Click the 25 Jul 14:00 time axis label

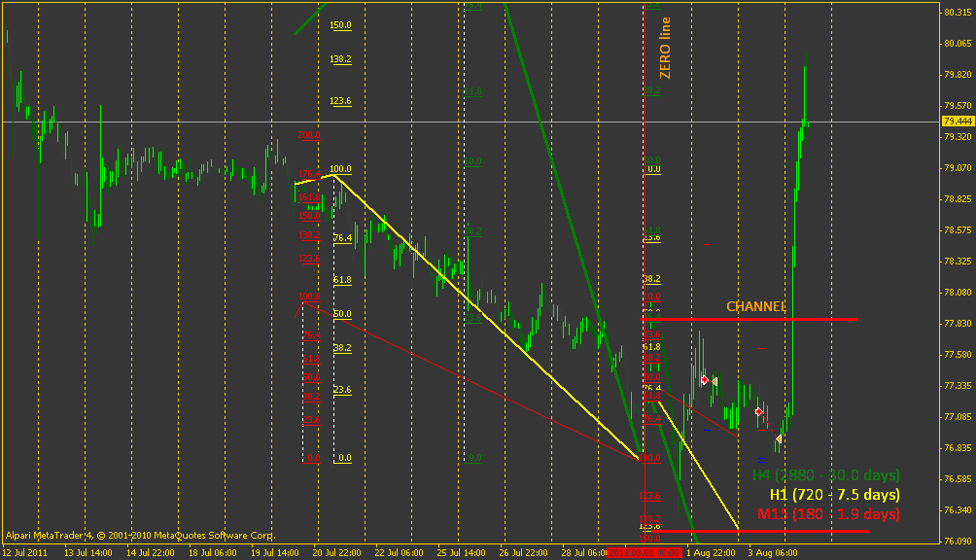click(x=461, y=552)
